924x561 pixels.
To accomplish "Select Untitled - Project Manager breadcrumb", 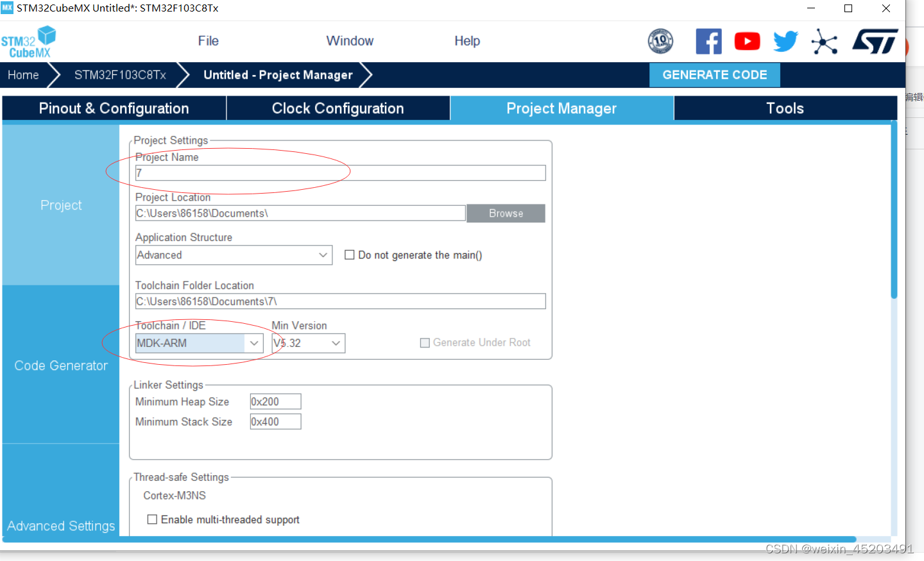I will (278, 75).
